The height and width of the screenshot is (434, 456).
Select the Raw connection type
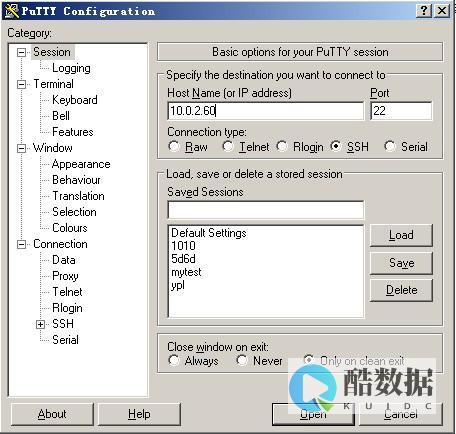pos(174,146)
